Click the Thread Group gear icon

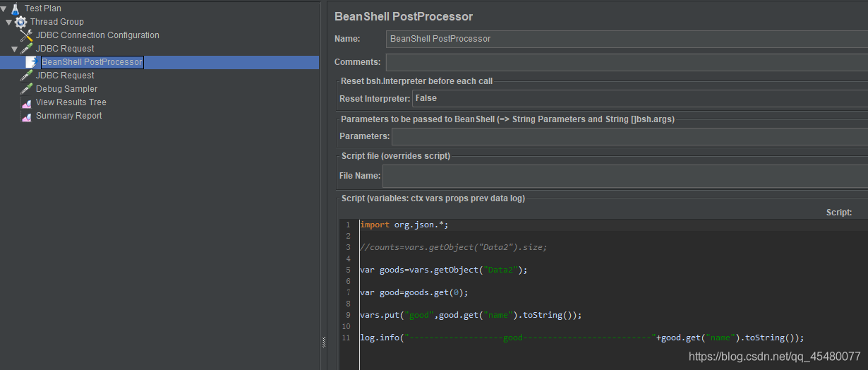pos(21,22)
